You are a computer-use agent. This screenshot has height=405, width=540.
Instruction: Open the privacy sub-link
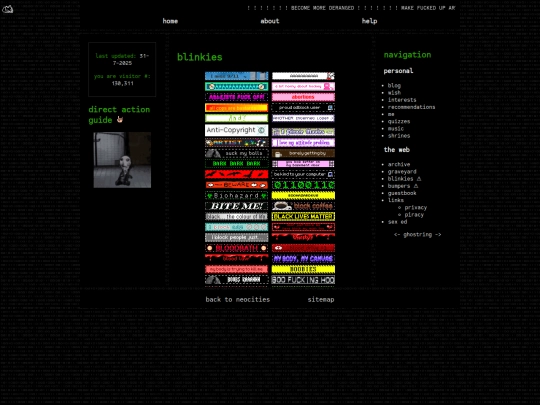click(416, 207)
